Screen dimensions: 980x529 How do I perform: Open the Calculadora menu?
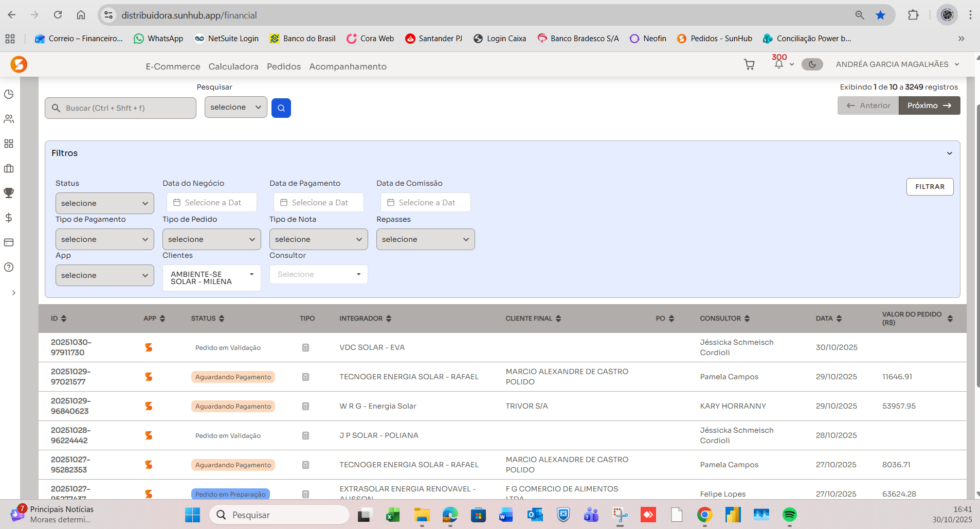(x=233, y=66)
